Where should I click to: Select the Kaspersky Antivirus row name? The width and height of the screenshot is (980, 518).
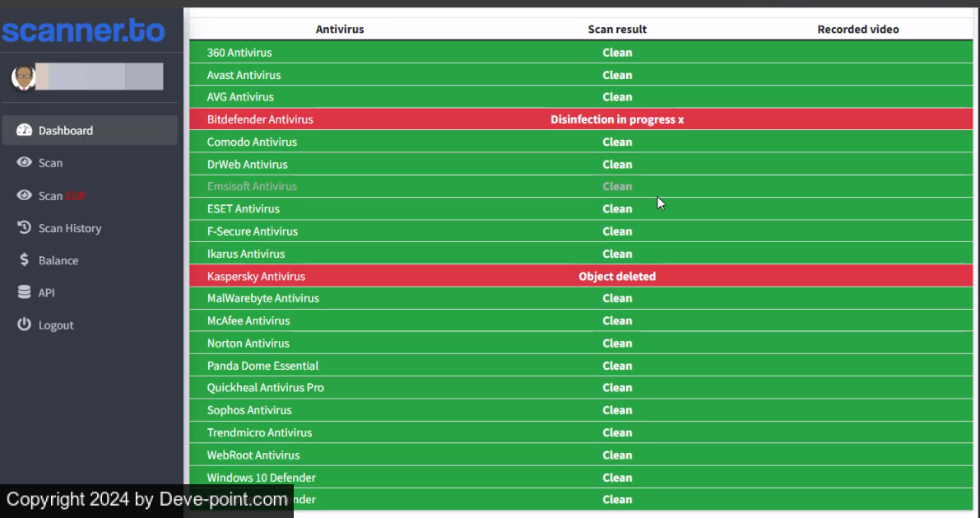256,277
